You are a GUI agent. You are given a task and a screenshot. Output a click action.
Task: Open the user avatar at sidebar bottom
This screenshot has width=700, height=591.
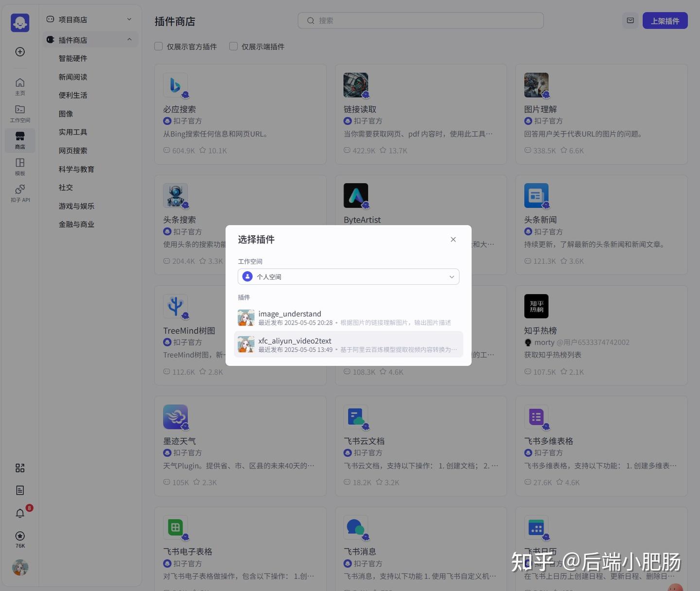(20, 567)
